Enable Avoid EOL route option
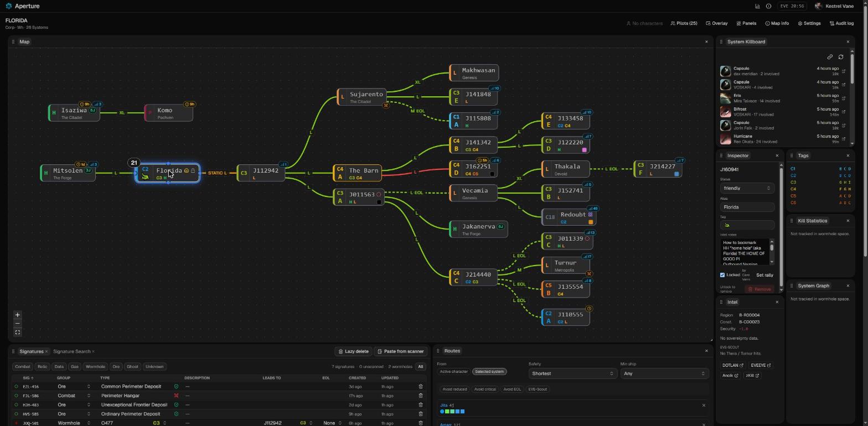 [x=512, y=389]
